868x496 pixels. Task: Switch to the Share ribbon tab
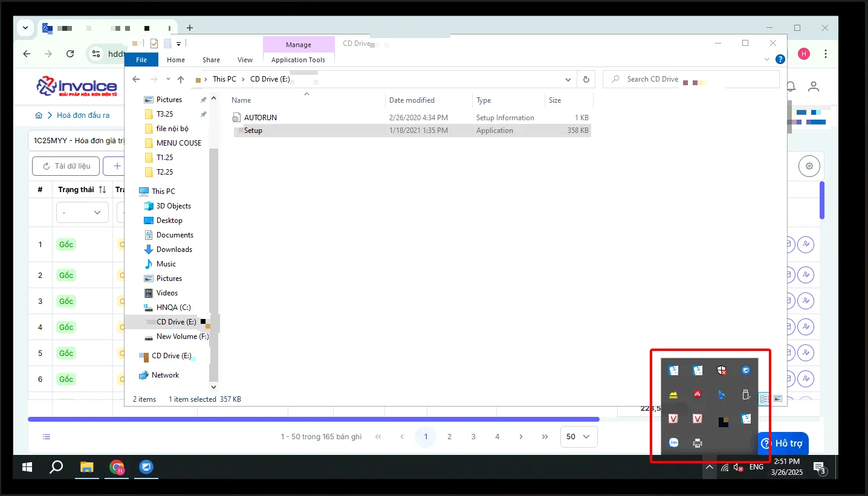(212, 60)
